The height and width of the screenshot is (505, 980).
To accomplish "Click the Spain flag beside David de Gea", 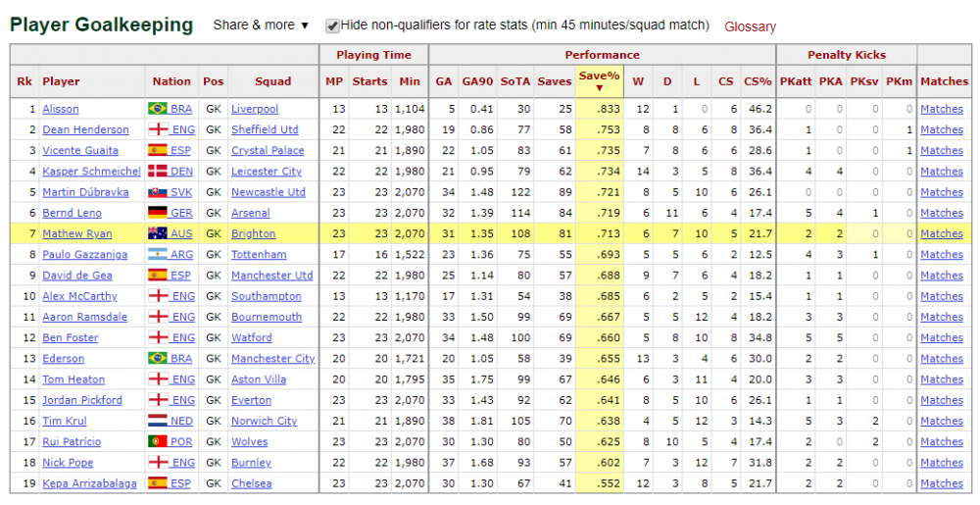I will (158, 275).
